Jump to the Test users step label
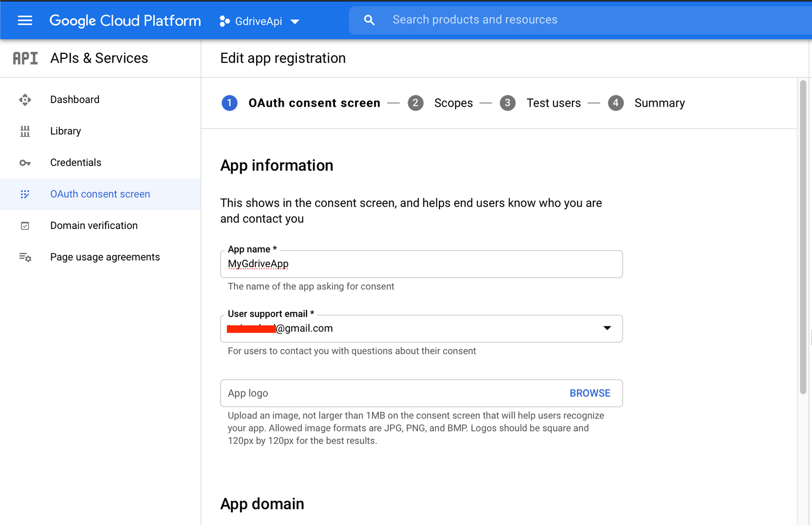The height and width of the screenshot is (525, 812). pyautogui.click(x=554, y=103)
